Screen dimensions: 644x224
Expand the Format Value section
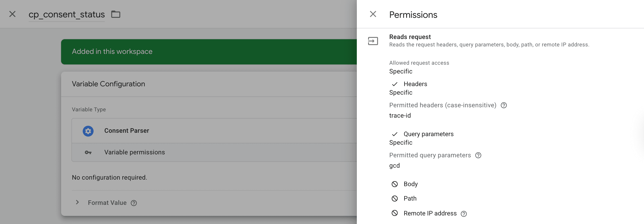pyautogui.click(x=77, y=203)
